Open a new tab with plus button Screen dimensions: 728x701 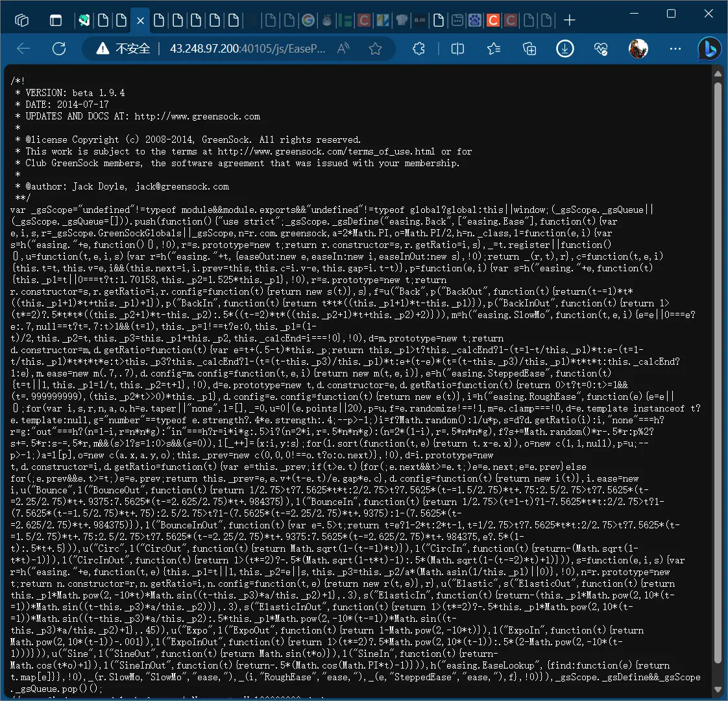pyautogui.click(x=569, y=20)
